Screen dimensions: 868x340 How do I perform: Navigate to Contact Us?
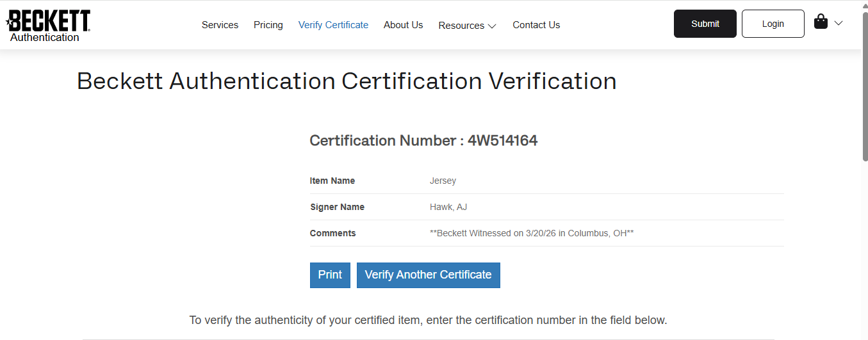[536, 25]
